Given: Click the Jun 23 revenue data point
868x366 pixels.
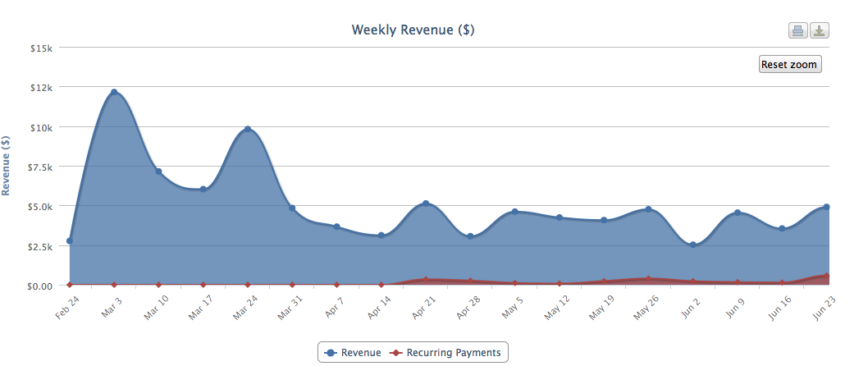Looking at the screenshot, I should tap(827, 208).
